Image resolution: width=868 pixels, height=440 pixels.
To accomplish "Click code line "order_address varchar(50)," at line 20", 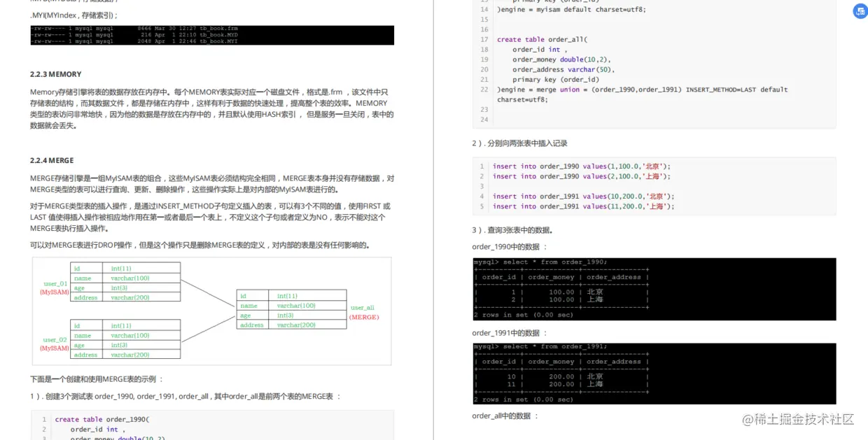I will coord(563,69).
